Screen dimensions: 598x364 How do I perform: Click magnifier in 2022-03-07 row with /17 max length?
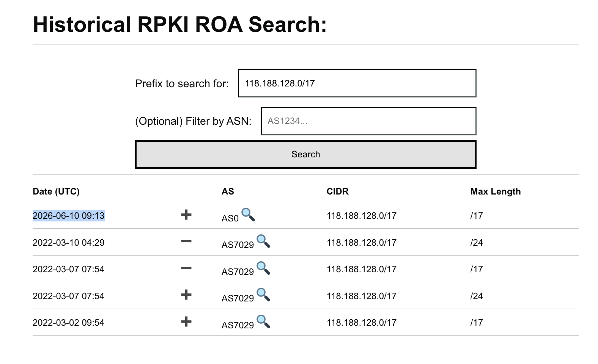(263, 268)
